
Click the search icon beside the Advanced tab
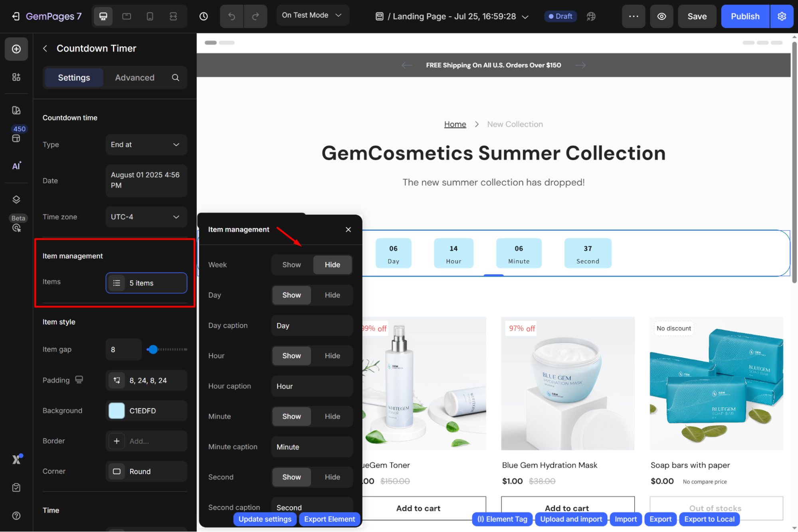pos(176,77)
